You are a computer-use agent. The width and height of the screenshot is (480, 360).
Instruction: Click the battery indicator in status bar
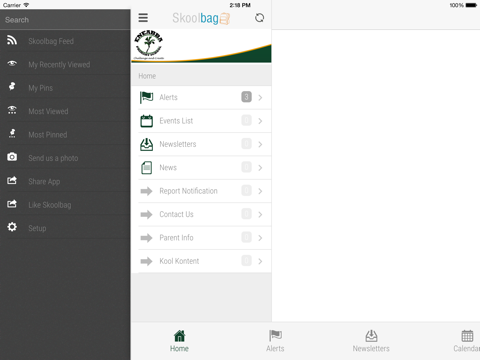pos(471,5)
